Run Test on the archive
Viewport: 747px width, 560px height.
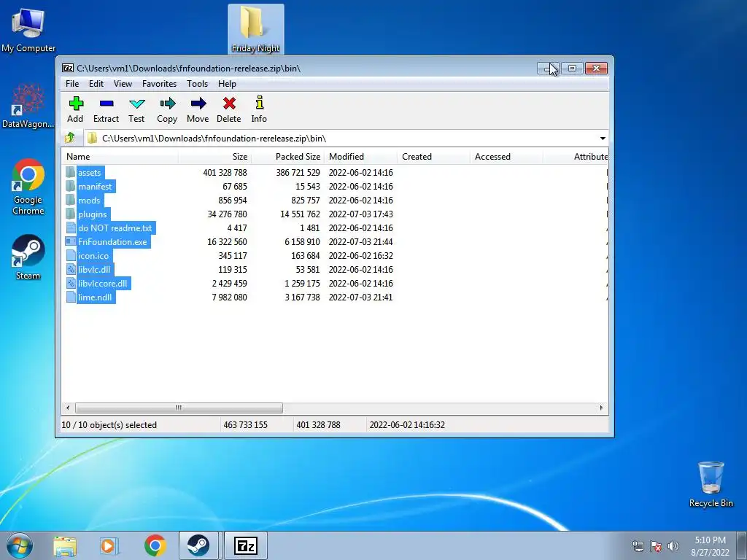(136, 109)
